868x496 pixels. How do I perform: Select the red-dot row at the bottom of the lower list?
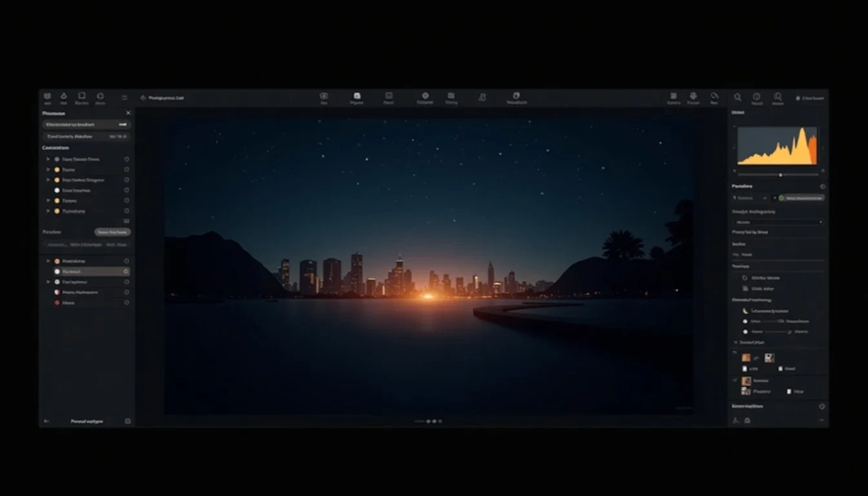[87, 302]
